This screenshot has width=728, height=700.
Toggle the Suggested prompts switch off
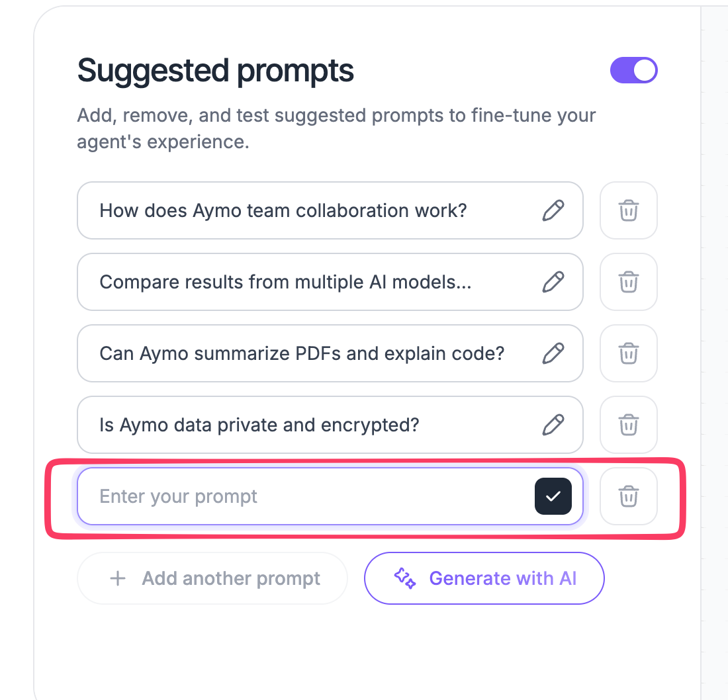pyautogui.click(x=634, y=71)
